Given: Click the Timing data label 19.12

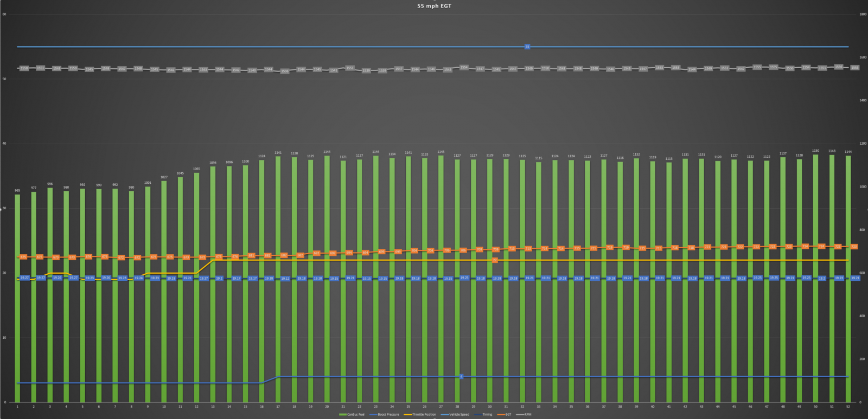Looking at the screenshot, I should click(x=285, y=279).
